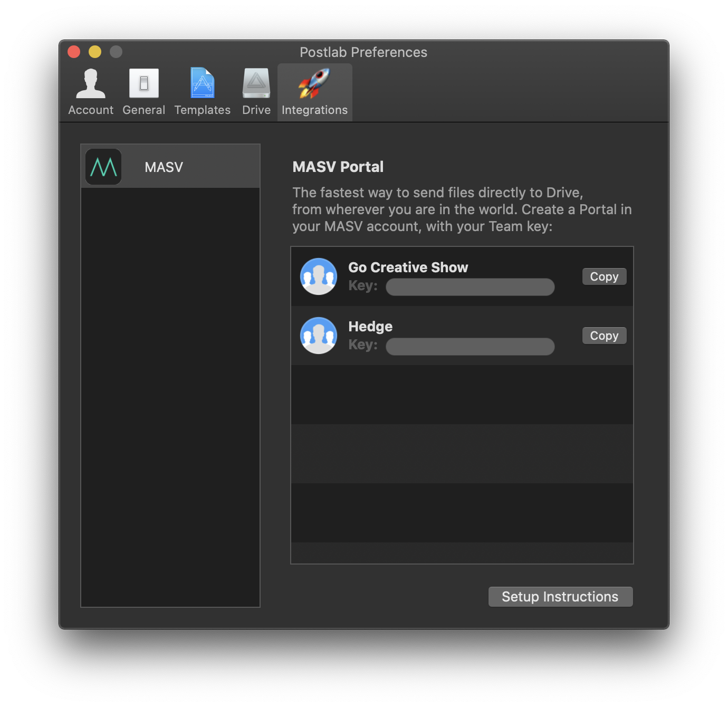Click the Key label under Hedge
Screen dimensions: 728x707
tap(363, 345)
